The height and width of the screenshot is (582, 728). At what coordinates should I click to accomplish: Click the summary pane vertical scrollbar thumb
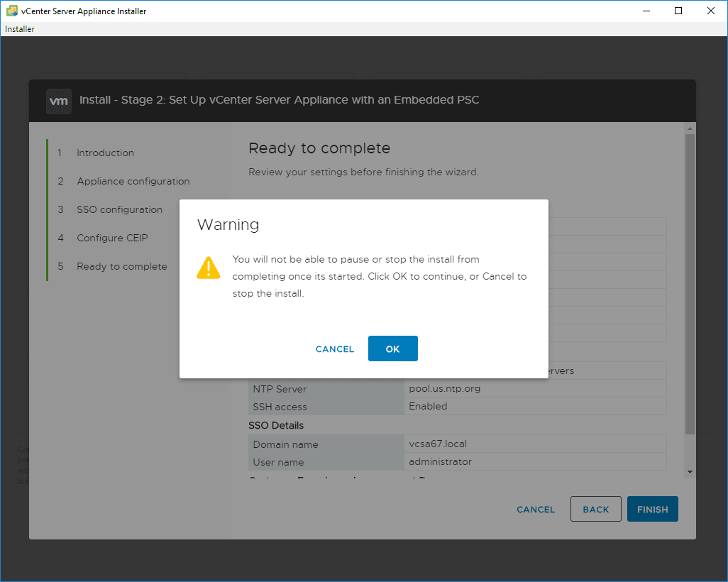690,285
